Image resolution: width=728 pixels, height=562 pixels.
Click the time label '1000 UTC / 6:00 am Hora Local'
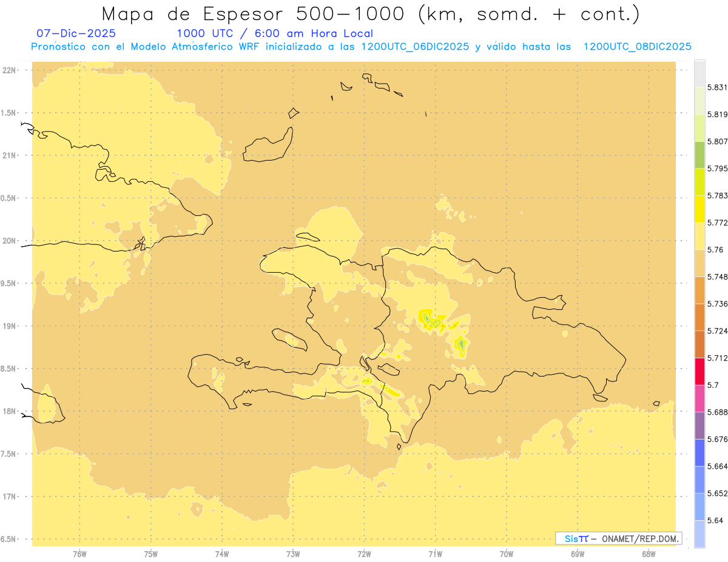point(275,33)
